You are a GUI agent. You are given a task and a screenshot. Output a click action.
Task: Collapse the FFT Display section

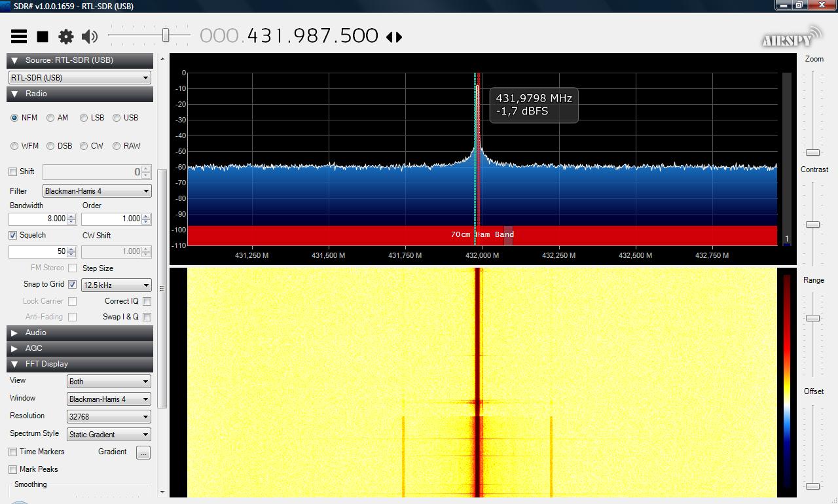tap(80, 364)
